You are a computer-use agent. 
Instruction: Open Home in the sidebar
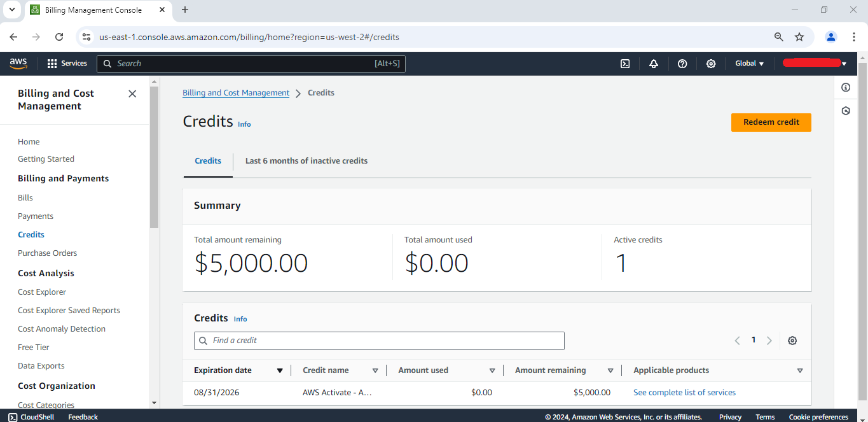tap(29, 142)
